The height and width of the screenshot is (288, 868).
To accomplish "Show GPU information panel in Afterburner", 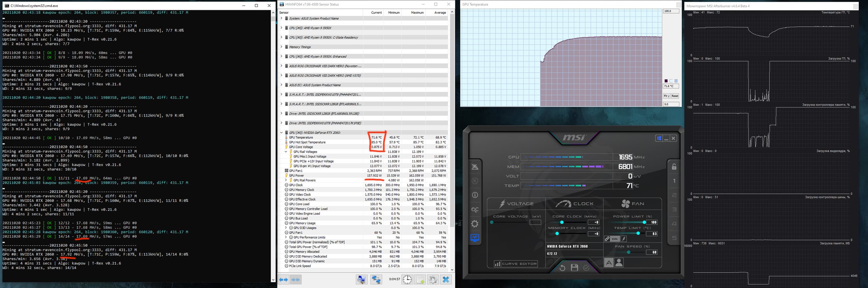I will 475,195.
